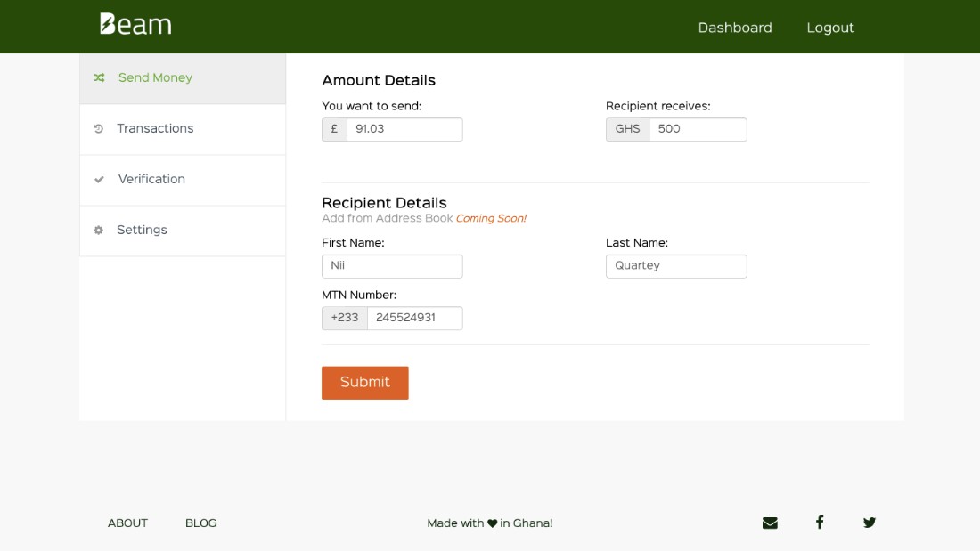Go to Dashboard in top navigation
Viewport: 980px width, 551px height.
pyautogui.click(x=735, y=28)
